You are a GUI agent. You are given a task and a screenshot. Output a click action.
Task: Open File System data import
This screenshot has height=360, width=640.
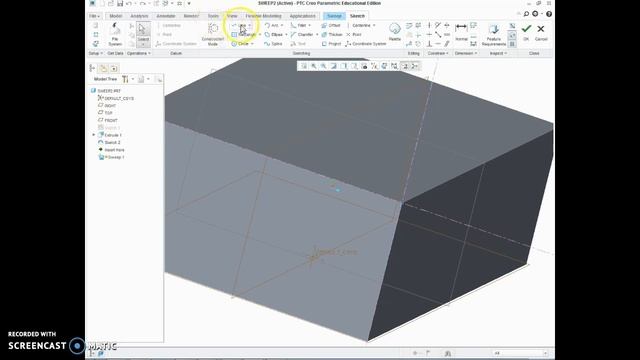[115, 34]
